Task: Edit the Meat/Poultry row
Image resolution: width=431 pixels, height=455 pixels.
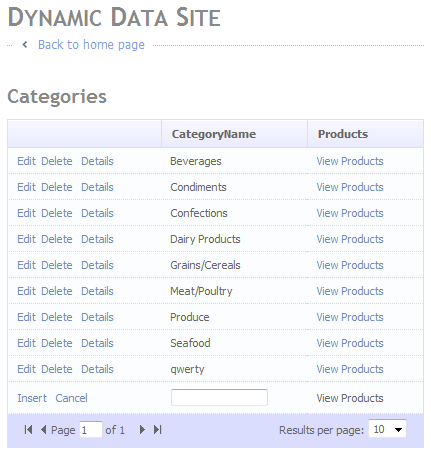Action: coord(26,291)
